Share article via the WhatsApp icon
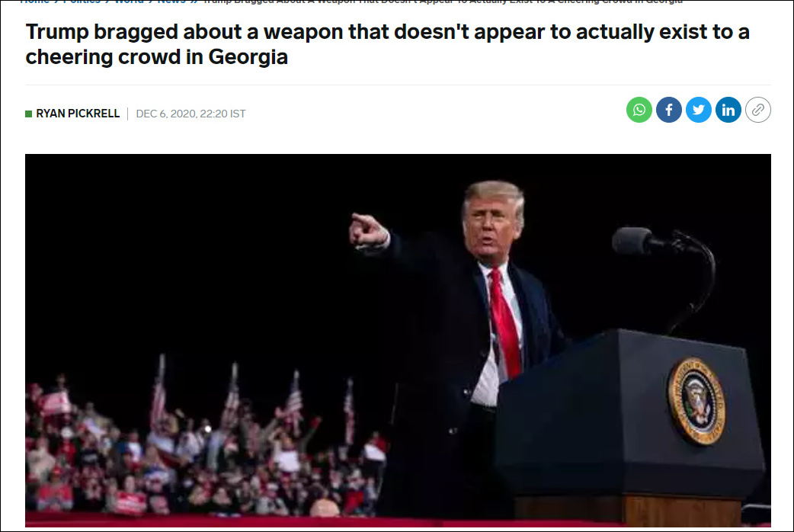 (x=639, y=110)
